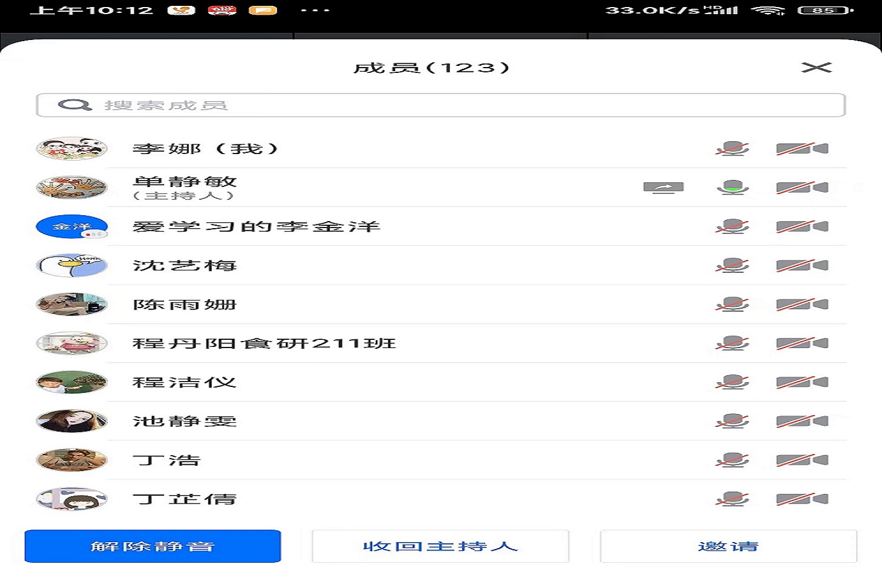Click the search magnifier icon
Viewport: 882px width, 588px height.
pyautogui.click(x=74, y=105)
